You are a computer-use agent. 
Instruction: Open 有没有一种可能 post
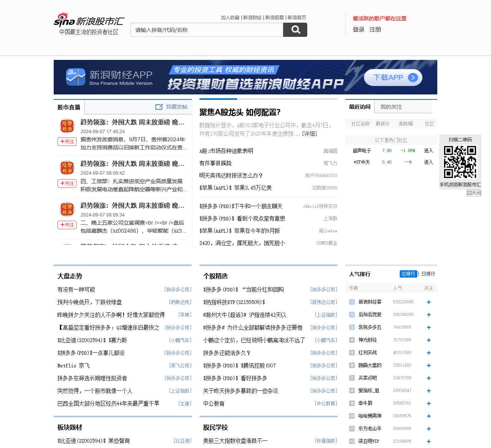click(x=76, y=290)
